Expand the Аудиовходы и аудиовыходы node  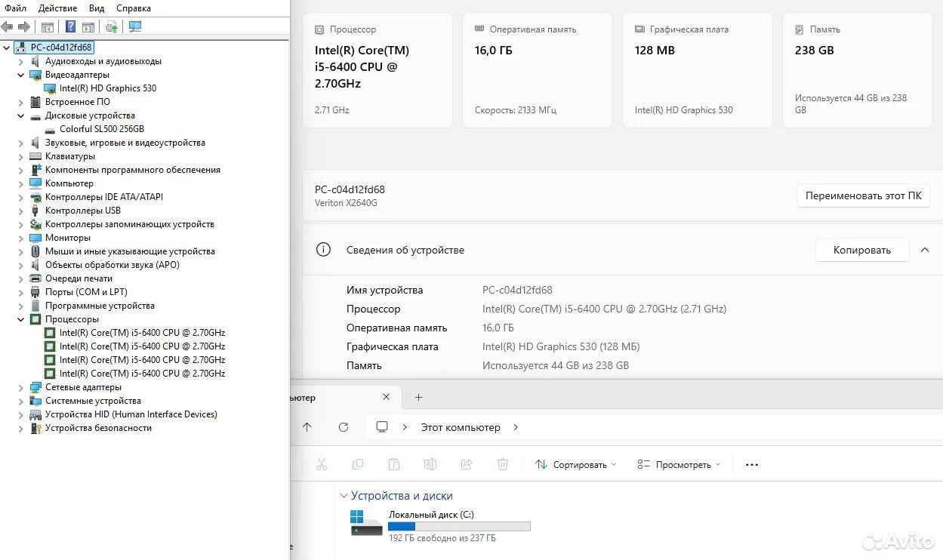(21, 61)
